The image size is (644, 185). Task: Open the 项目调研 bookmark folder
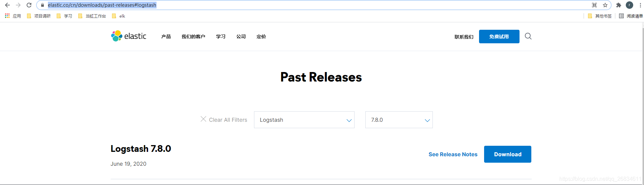pos(39,16)
